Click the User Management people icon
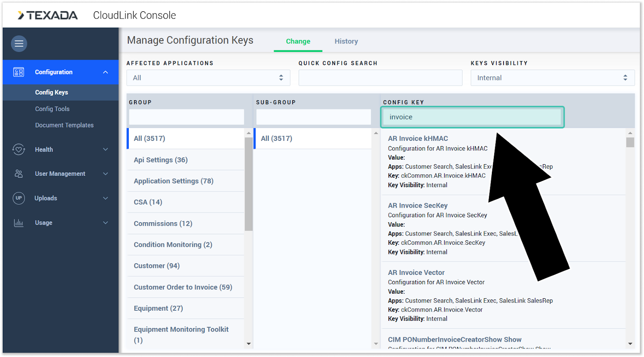The width and height of the screenshot is (644, 357). coord(19,174)
